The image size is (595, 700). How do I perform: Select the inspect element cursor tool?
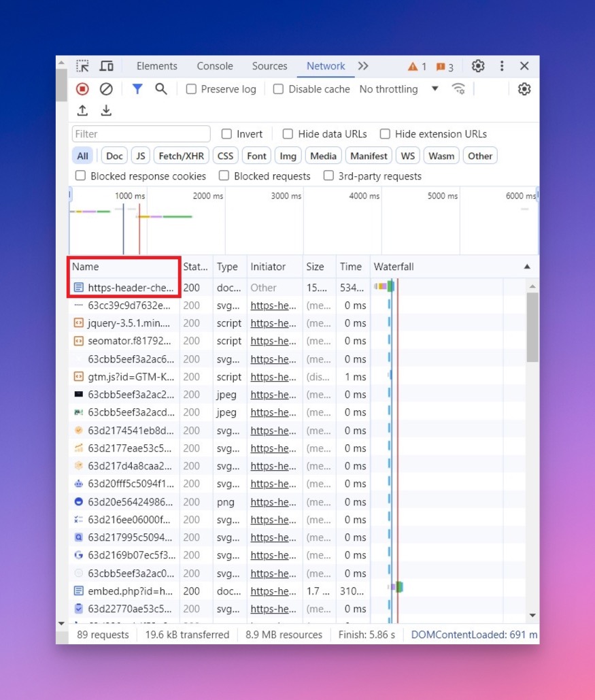click(x=82, y=65)
